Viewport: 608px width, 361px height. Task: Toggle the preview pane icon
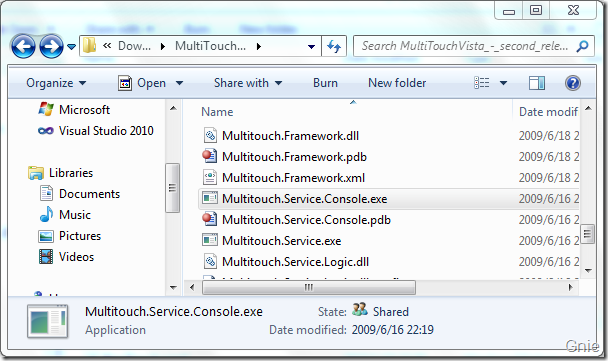click(537, 83)
